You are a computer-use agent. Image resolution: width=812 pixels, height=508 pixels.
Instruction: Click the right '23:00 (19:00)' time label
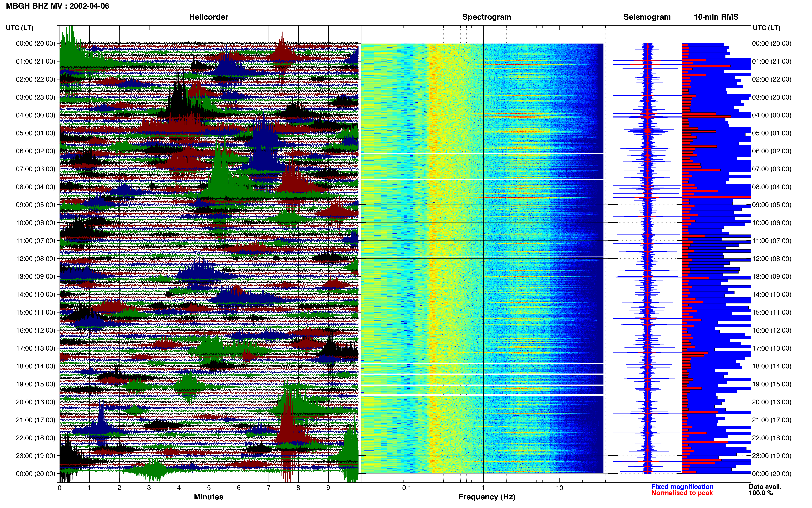click(772, 456)
